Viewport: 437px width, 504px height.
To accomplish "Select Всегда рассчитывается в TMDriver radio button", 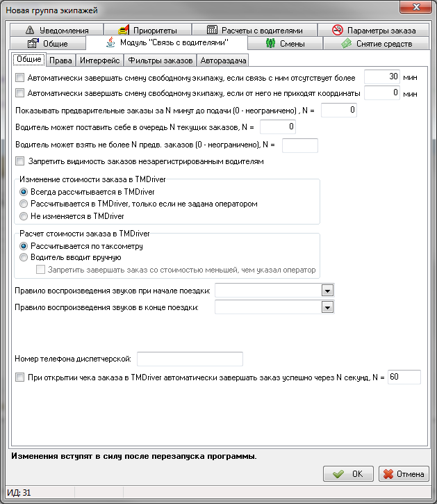I will pyautogui.click(x=24, y=192).
